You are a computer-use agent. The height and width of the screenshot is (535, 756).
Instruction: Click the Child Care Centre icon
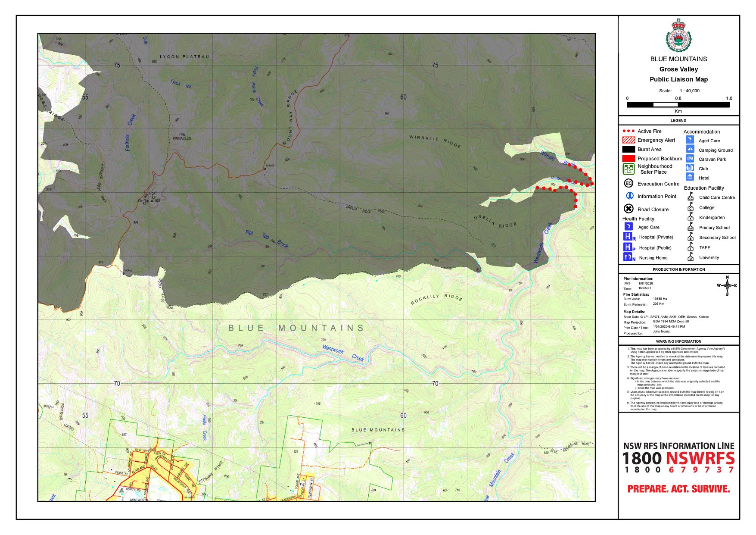click(691, 197)
